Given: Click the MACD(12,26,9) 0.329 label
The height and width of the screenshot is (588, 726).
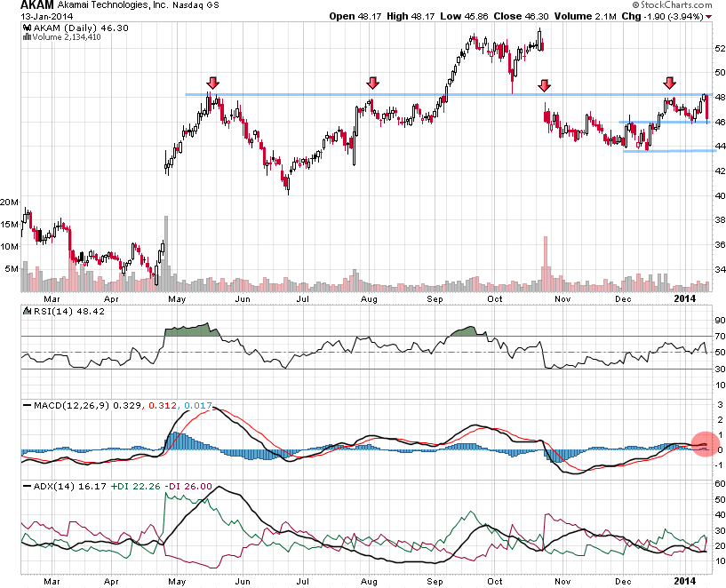Looking at the screenshot, I should click(87, 406).
